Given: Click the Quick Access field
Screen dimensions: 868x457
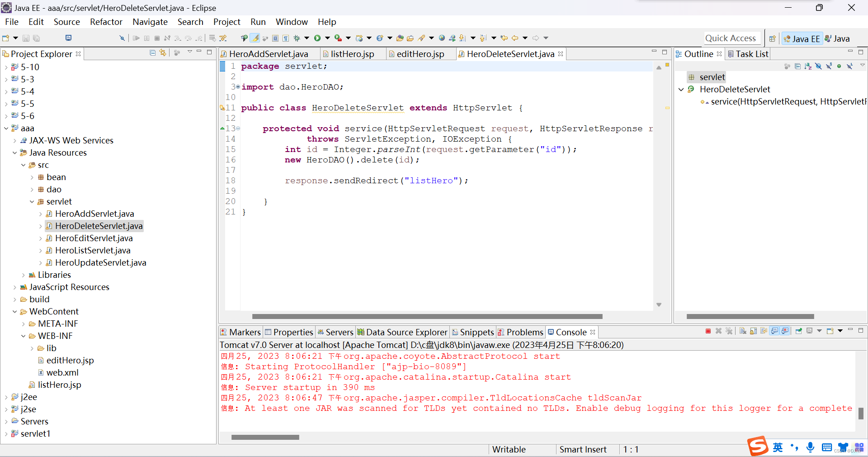Looking at the screenshot, I should coord(732,38).
